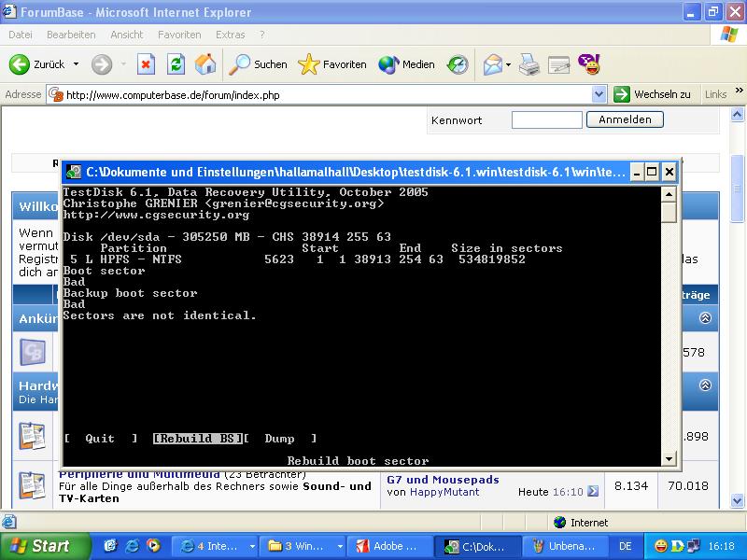Image resolution: width=747 pixels, height=560 pixels.
Task: Click the address bar URL field
Action: point(319,95)
